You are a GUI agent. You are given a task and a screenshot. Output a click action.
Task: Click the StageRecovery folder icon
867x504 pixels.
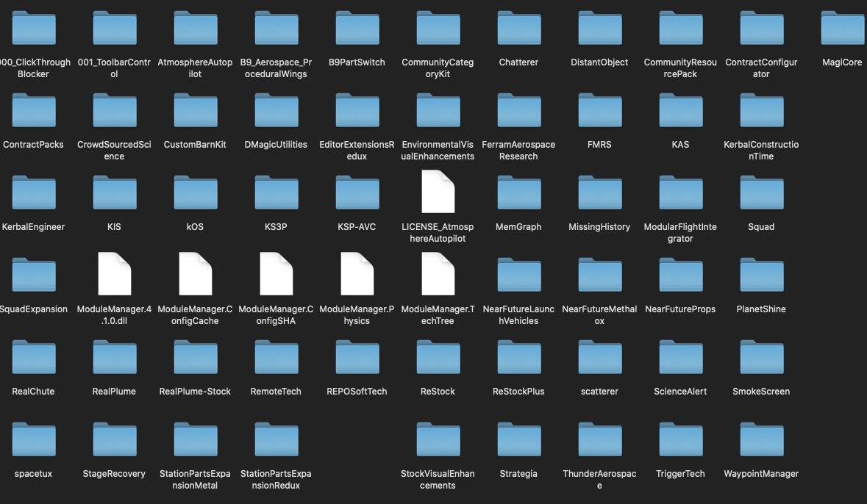[x=115, y=439]
